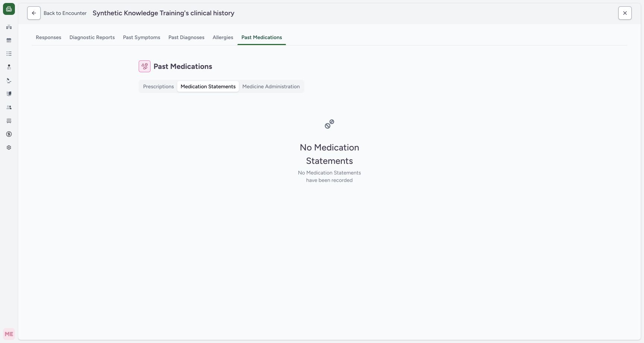
Task: Select the Prescriptions sub-tab
Action: coord(158,86)
